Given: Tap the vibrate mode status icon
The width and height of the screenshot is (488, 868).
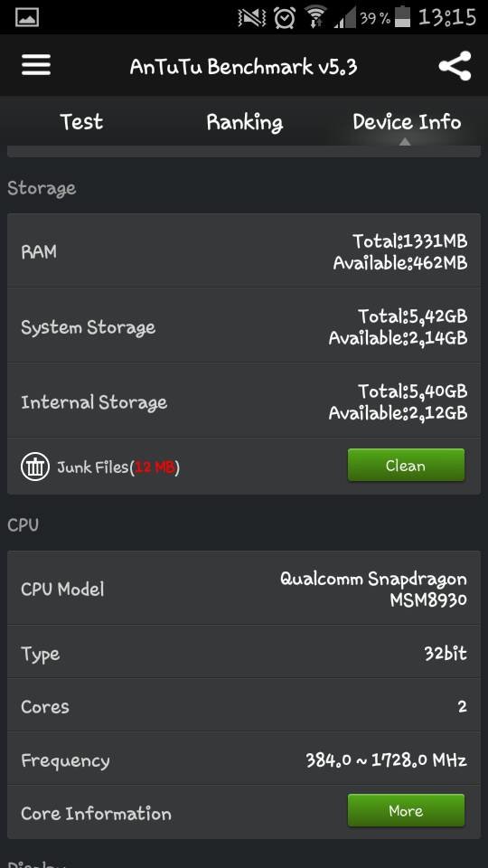Looking at the screenshot, I should tap(251, 18).
